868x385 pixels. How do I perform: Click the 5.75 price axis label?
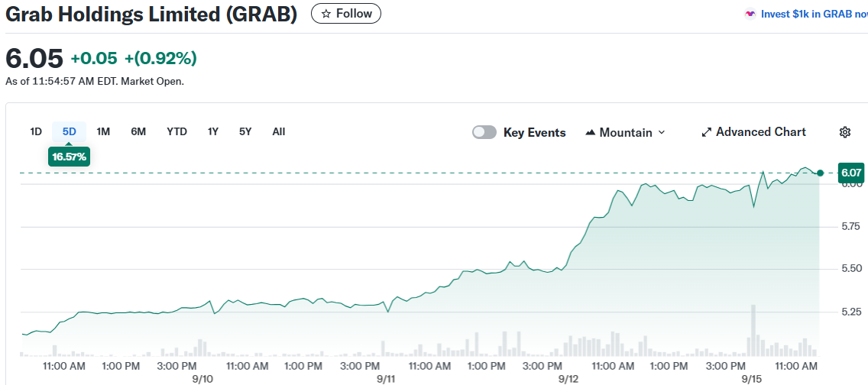[x=851, y=226]
